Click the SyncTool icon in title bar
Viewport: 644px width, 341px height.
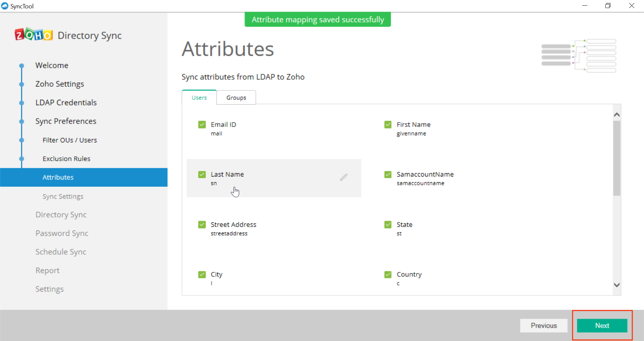click(4, 6)
